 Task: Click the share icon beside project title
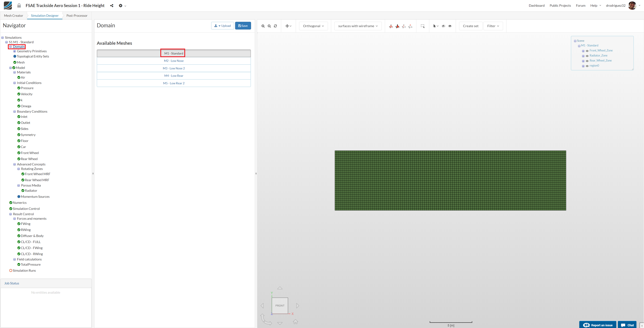point(112,6)
